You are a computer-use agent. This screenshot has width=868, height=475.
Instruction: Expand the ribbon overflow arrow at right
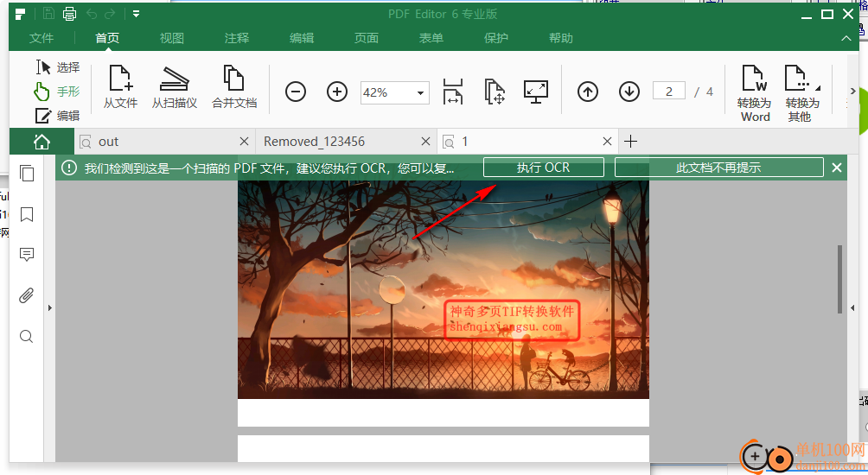(852, 92)
